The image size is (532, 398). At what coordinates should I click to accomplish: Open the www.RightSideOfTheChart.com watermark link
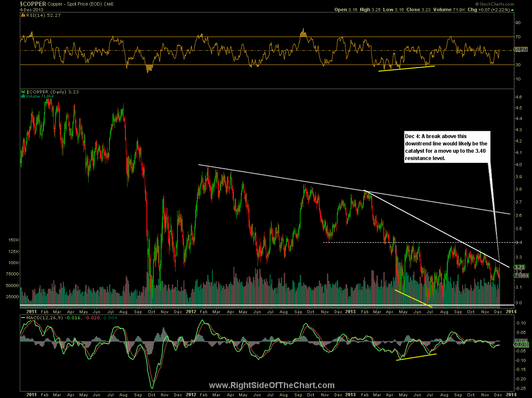[271, 385]
